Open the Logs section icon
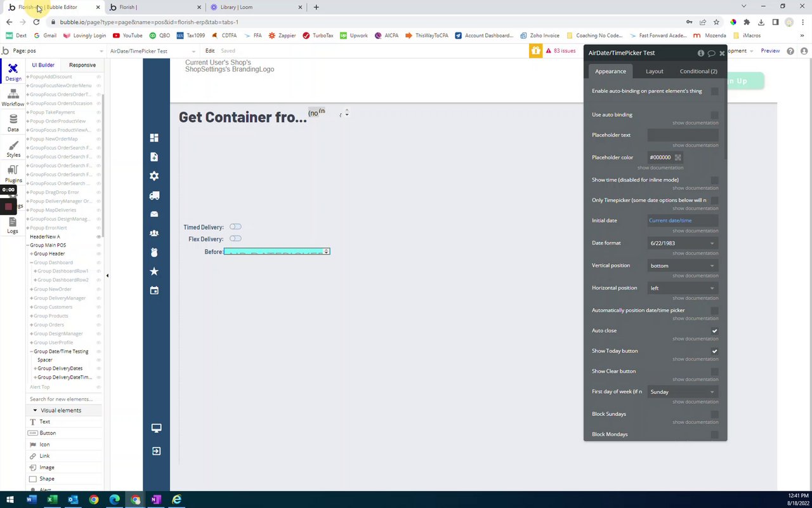Screen dimensions: 812x508 [13, 225]
